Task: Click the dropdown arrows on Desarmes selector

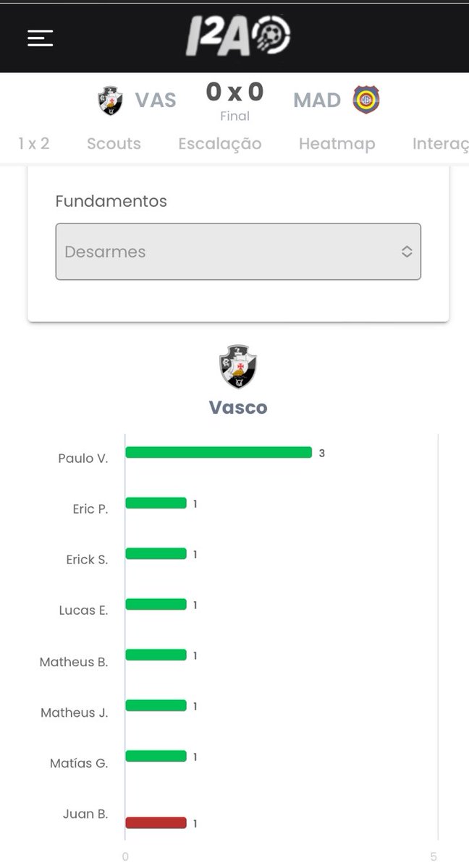Action: coord(407,252)
